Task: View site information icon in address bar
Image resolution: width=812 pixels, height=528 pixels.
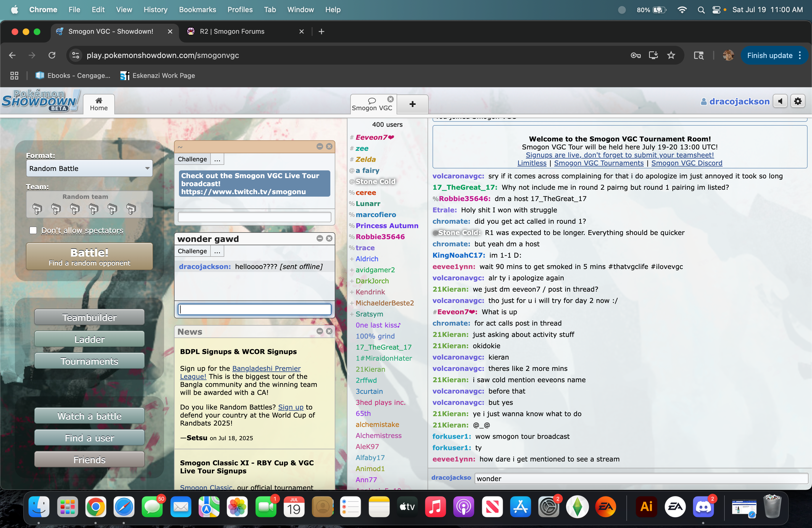Action: tap(76, 55)
